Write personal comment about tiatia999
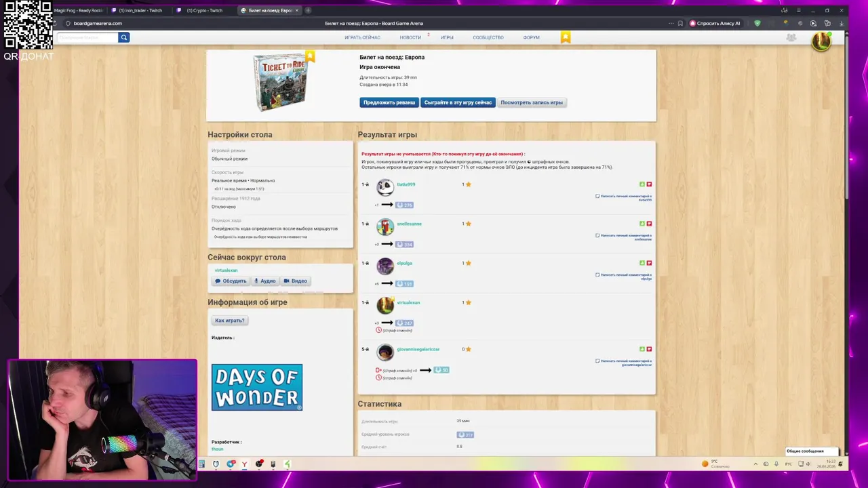This screenshot has width=868, height=488. pos(624,198)
